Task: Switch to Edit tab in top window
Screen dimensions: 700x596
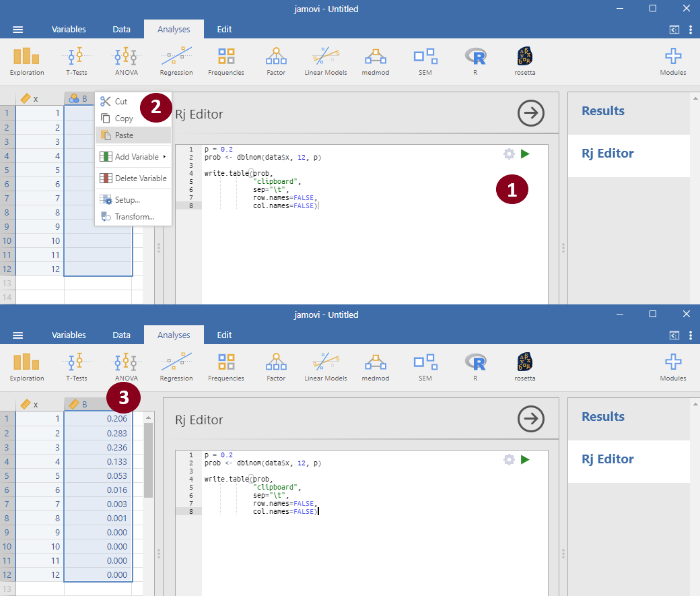Action: pyautogui.click(x=224, y=30)
